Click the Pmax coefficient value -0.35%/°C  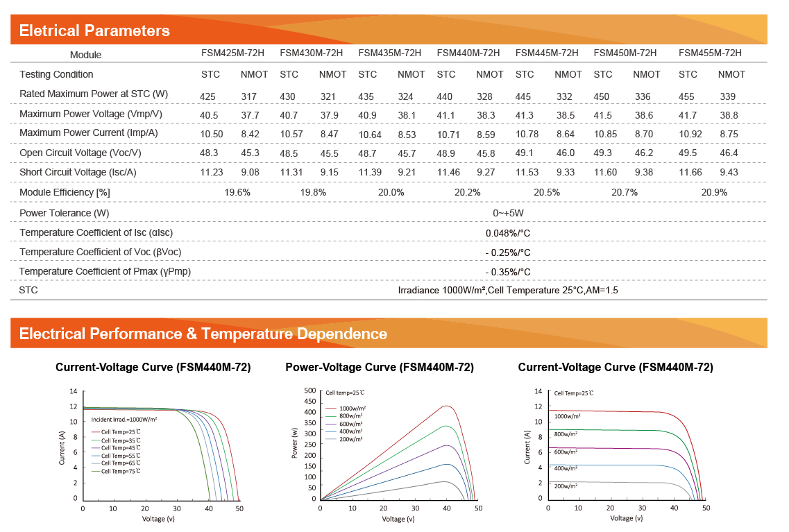[x=508, y=273]
